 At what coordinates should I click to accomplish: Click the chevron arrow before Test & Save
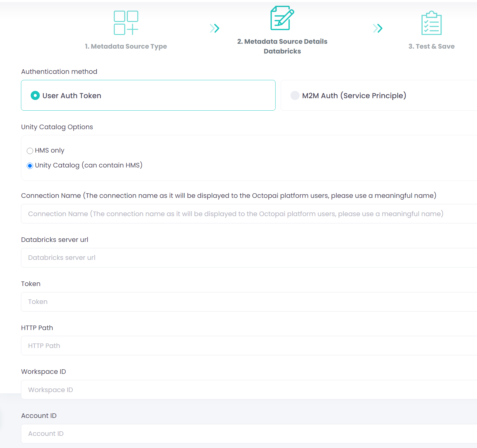tap(378, 28)
